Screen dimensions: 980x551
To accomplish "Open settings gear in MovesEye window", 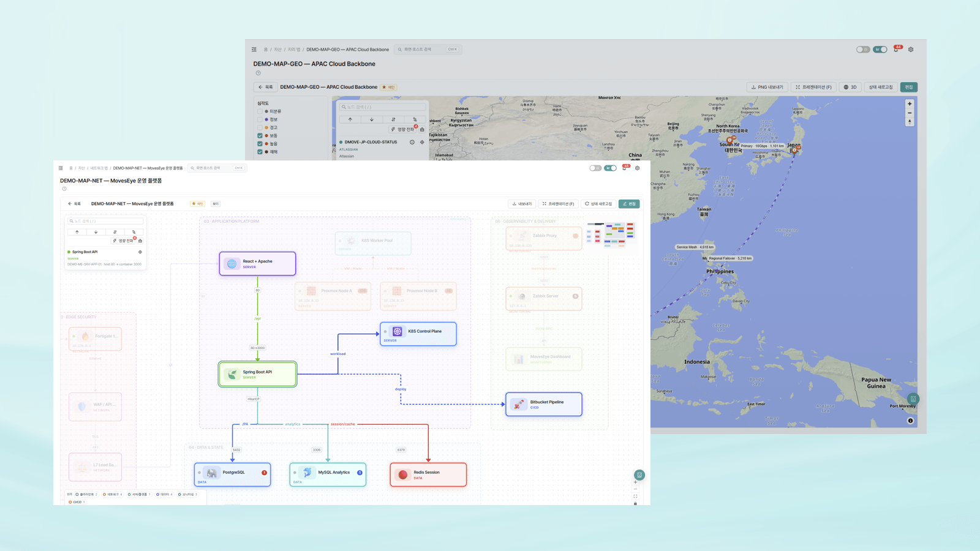I will [638, 168].
